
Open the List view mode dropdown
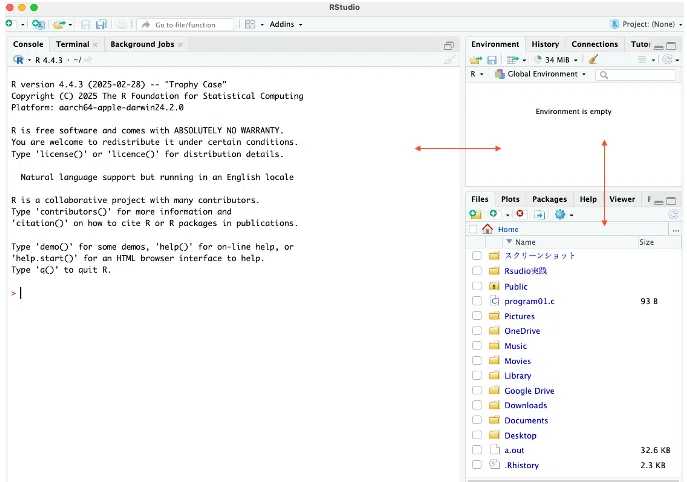[646, 60]
